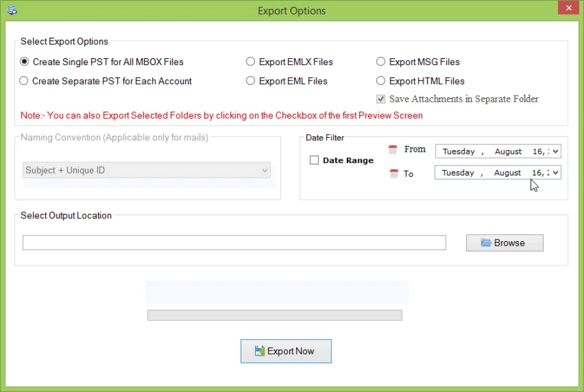The width and height of the screenshot is (584, 392).
Task: Click the application icon in title bar
Action: click(12, 11)
